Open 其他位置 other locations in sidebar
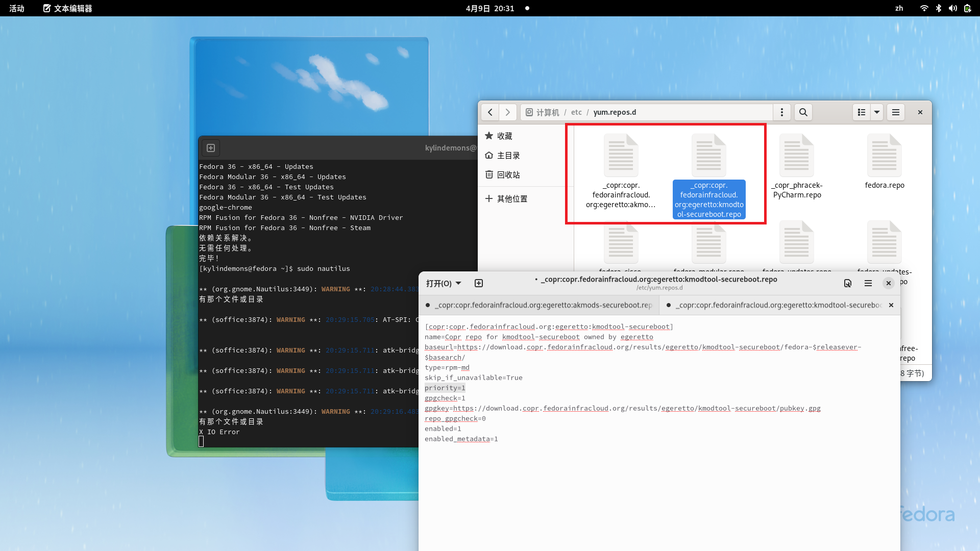Viewport: 980px width, 551px height. 512,198
